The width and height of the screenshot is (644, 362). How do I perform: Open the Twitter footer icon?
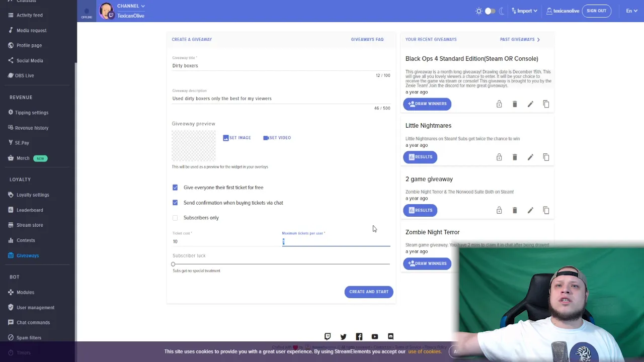click(x=343, y=337)
